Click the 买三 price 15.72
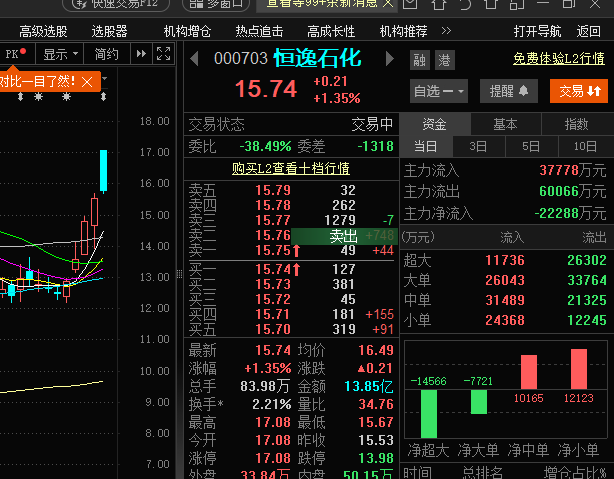614x479 pixels. tap(273, 299)
